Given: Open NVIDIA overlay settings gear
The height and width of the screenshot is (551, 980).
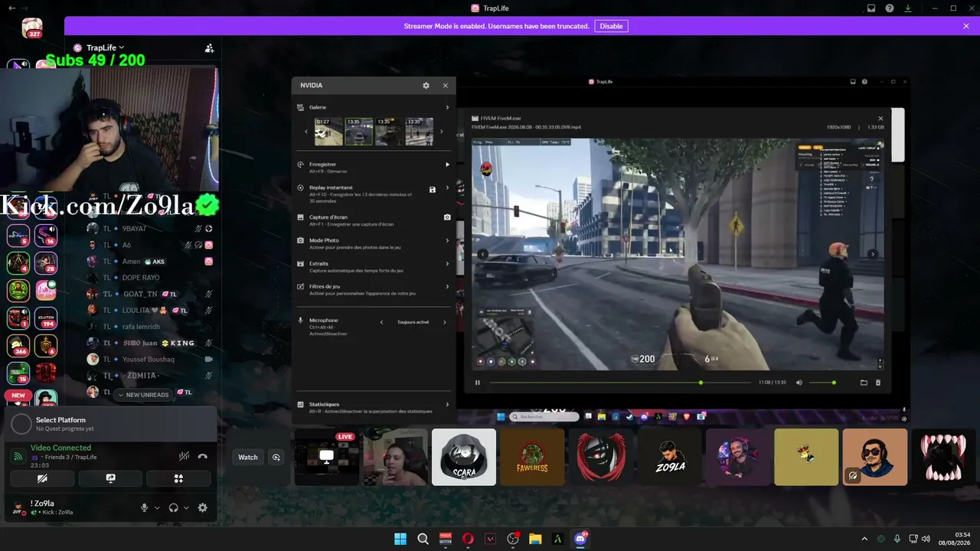Looking at the screenshot, I should tap(426, 86).
